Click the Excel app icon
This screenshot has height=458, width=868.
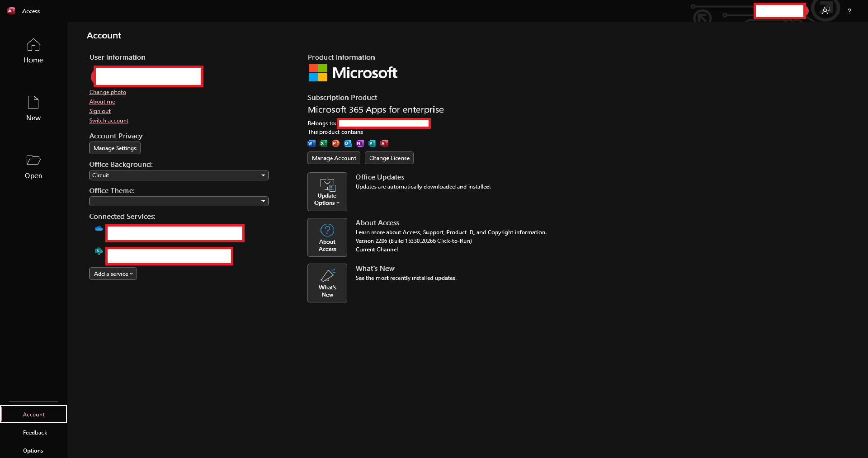[x=324, y=143]
